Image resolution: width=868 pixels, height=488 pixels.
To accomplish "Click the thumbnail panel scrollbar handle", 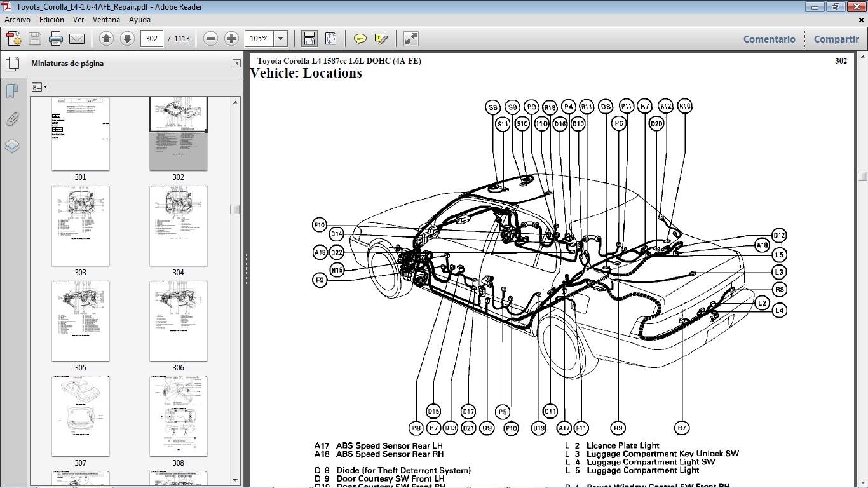I will tap(235, 209).
